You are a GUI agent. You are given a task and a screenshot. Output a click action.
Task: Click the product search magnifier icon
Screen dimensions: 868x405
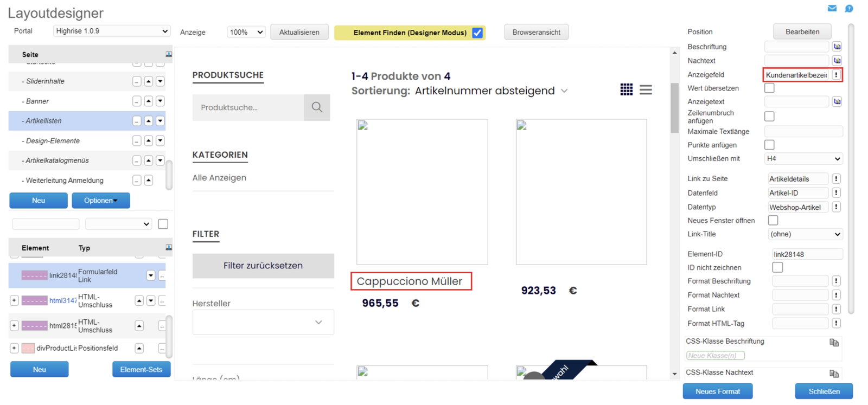pos(317,107)
